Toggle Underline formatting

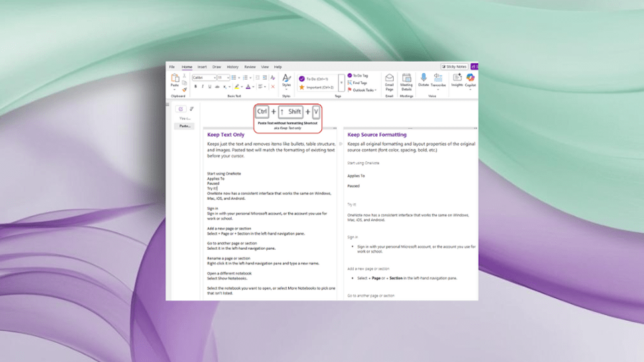(x=210, y=87)
